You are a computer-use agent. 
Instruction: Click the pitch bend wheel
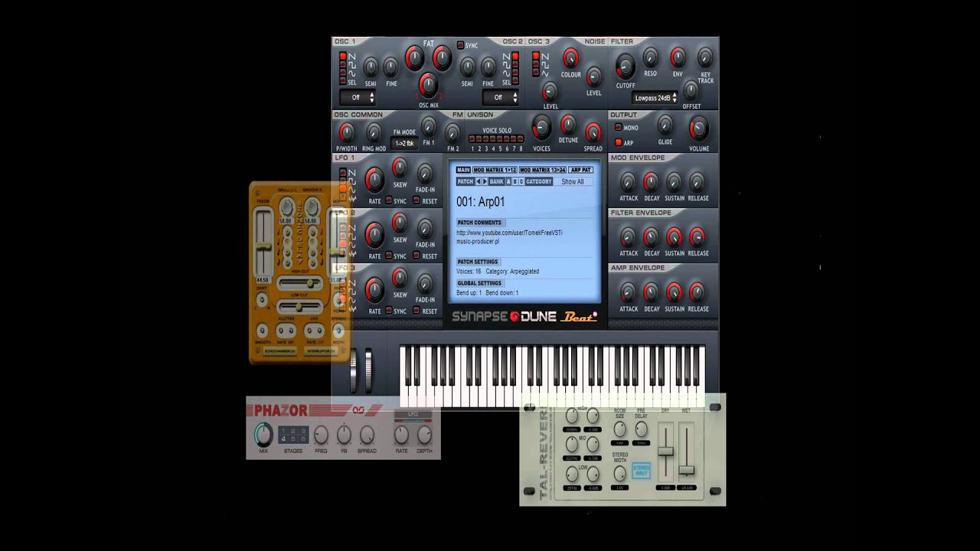[x=354, y=370]
